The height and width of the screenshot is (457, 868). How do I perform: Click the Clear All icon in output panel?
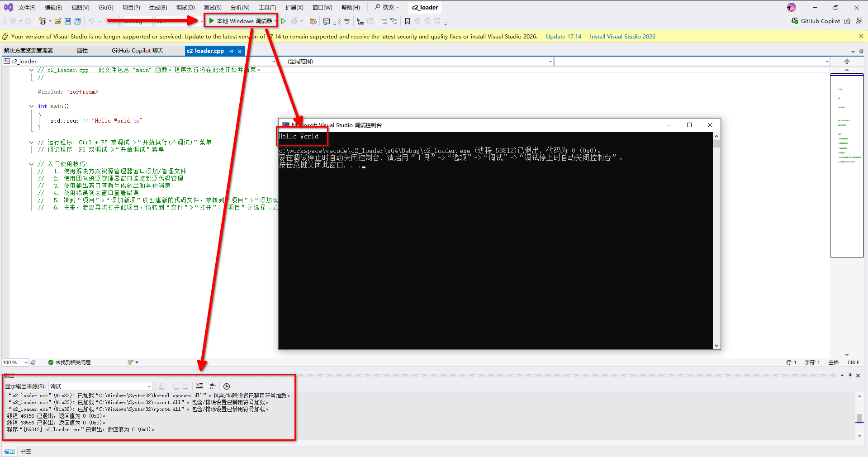tap(199, 386)
